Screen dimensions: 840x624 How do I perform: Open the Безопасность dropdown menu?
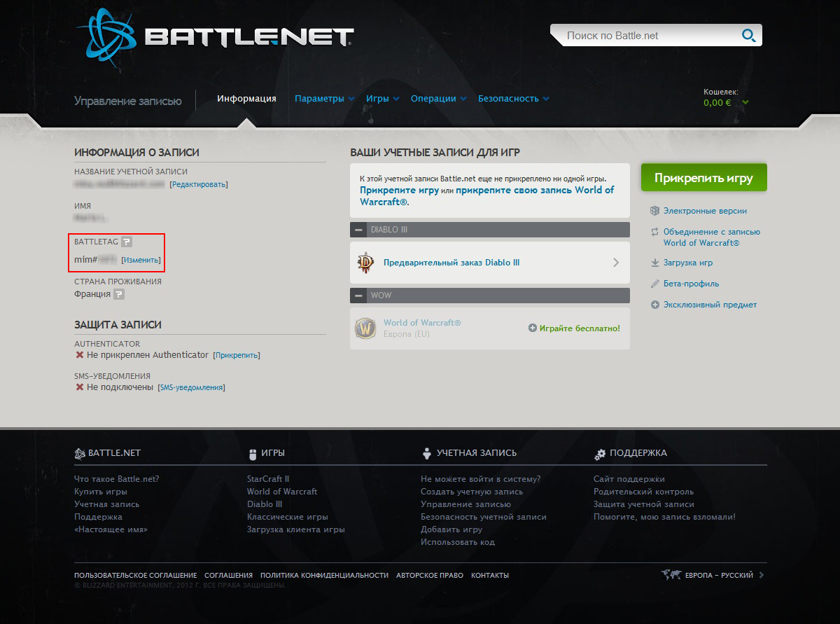point(513,99)
